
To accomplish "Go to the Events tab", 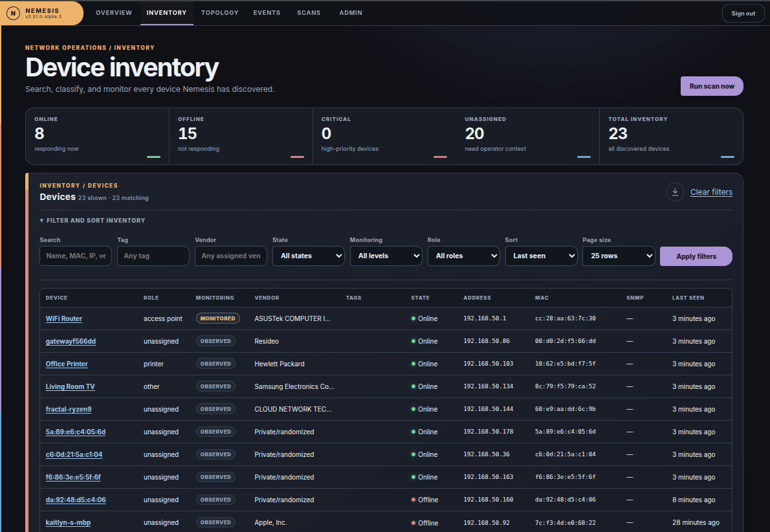I will point(267,13).
